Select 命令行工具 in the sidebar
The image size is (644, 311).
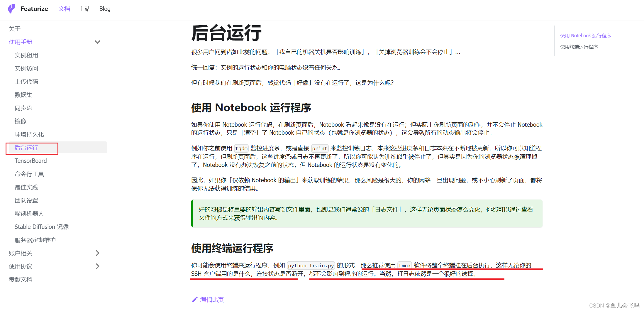coord(29,174)
